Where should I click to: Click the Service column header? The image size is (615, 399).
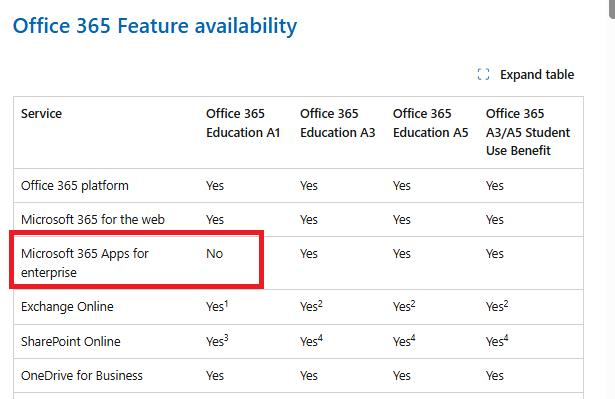[41, 113]
